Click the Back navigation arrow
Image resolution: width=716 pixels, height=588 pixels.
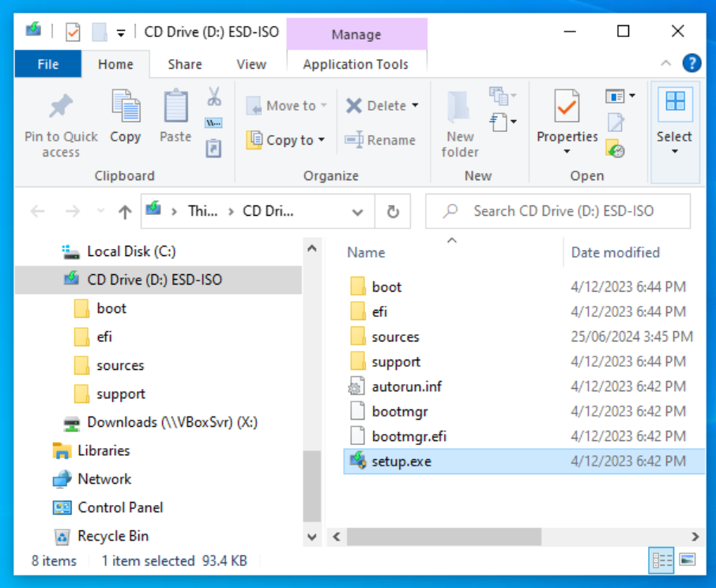(37, 211)
